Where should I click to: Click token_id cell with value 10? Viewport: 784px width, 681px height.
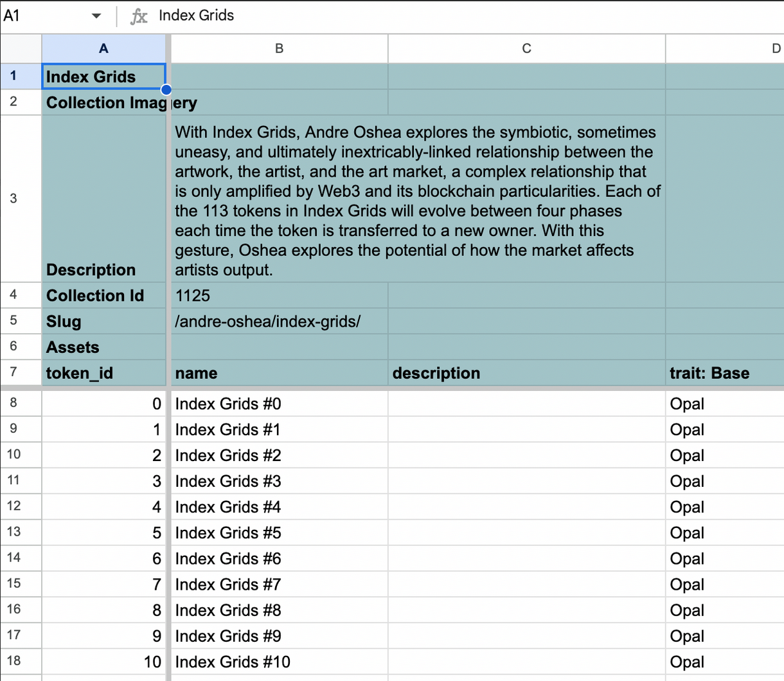coord(103,661)
